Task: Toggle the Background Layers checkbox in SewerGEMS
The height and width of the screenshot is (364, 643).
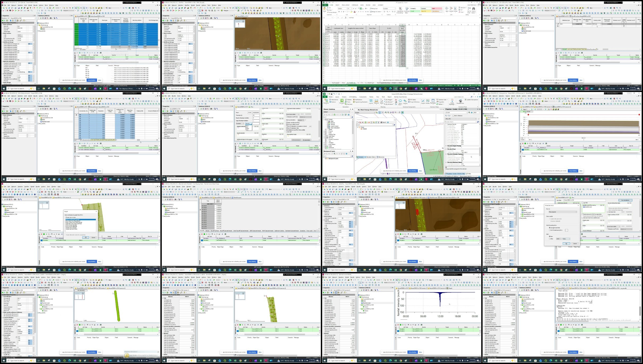Action: click(x=326, y=159)
